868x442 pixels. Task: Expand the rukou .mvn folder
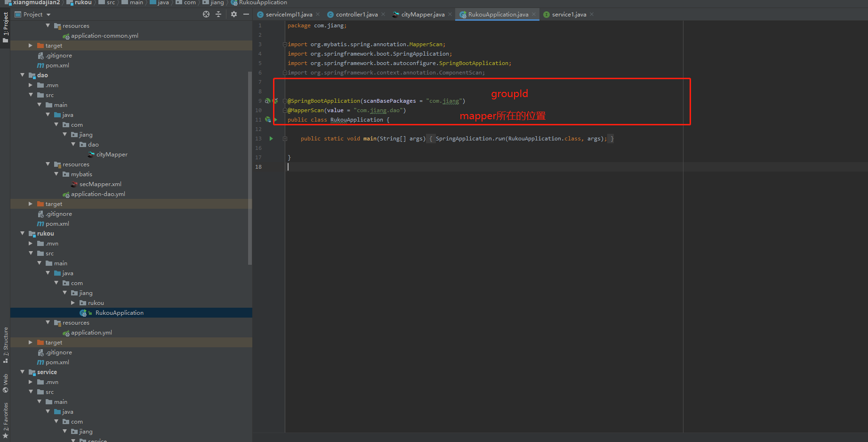coord(31,243)
